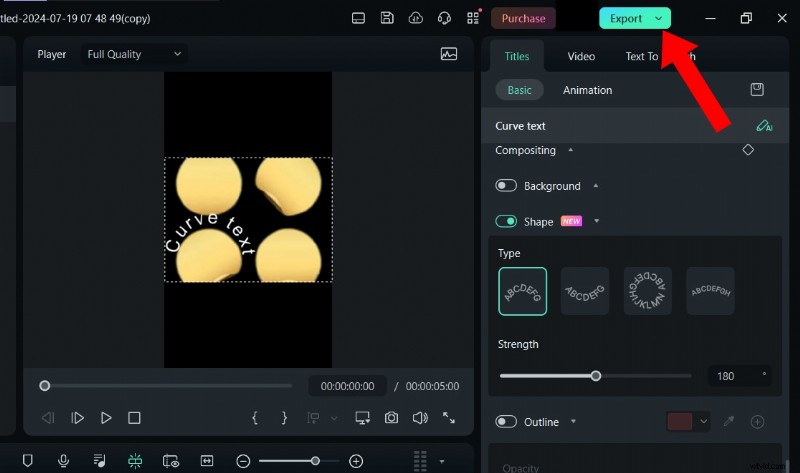Click the Compositing keyframe diamond icon

(x=748, y=150)
